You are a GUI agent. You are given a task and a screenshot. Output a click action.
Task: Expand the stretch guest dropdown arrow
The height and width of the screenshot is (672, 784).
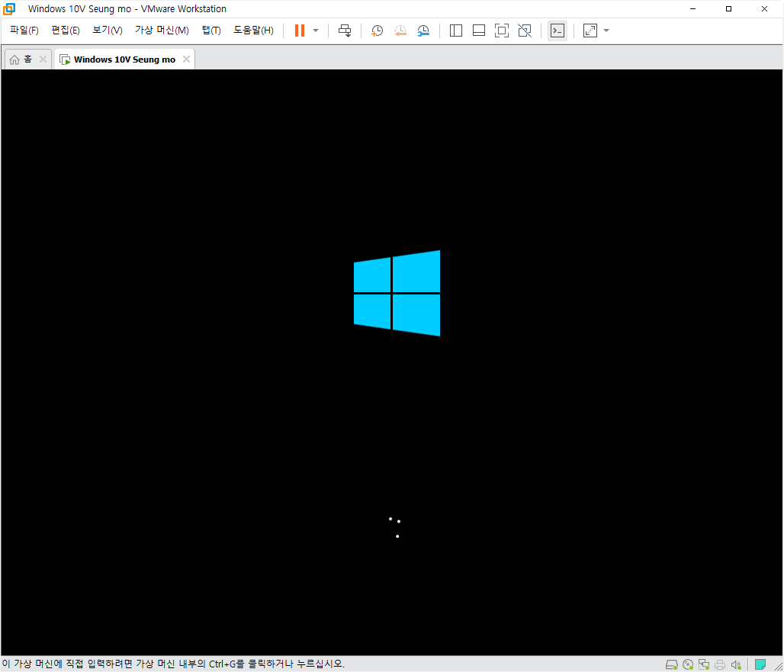pyautogui.click(x=606, y=31)
